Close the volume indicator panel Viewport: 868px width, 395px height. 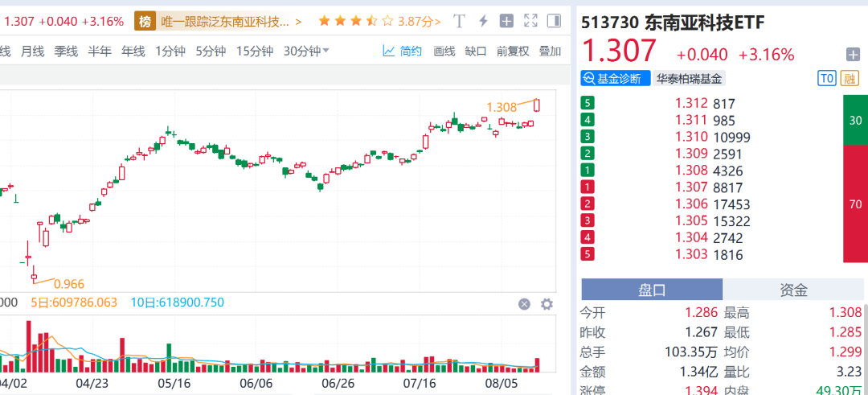[x=524, y=303]
